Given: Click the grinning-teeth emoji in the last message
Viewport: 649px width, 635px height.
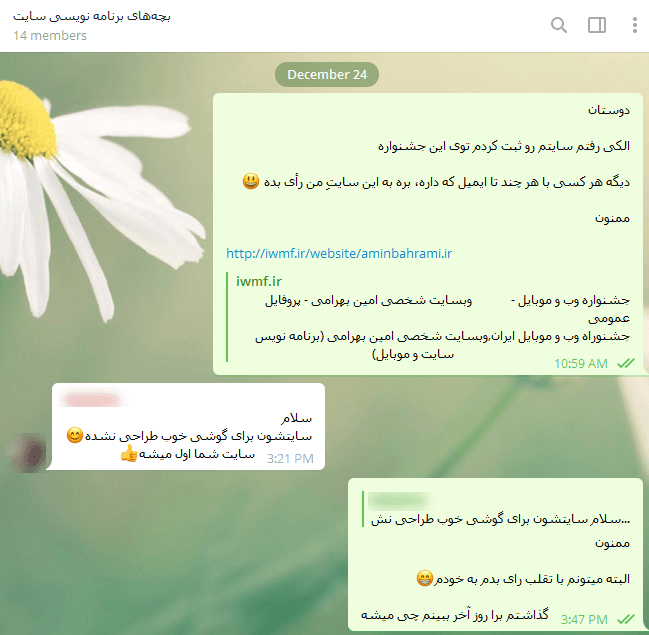Looking at the screenshot, I should coord(425,578).
